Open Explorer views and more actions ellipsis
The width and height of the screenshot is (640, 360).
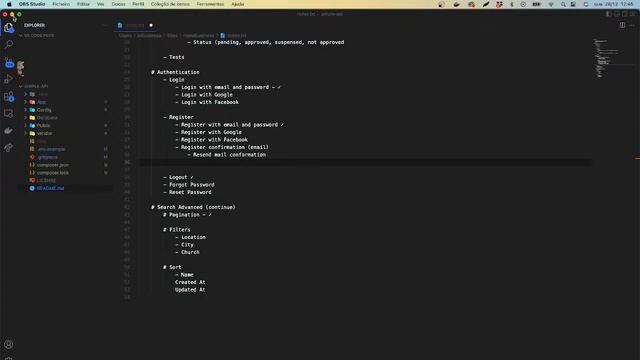pos(104,25)
